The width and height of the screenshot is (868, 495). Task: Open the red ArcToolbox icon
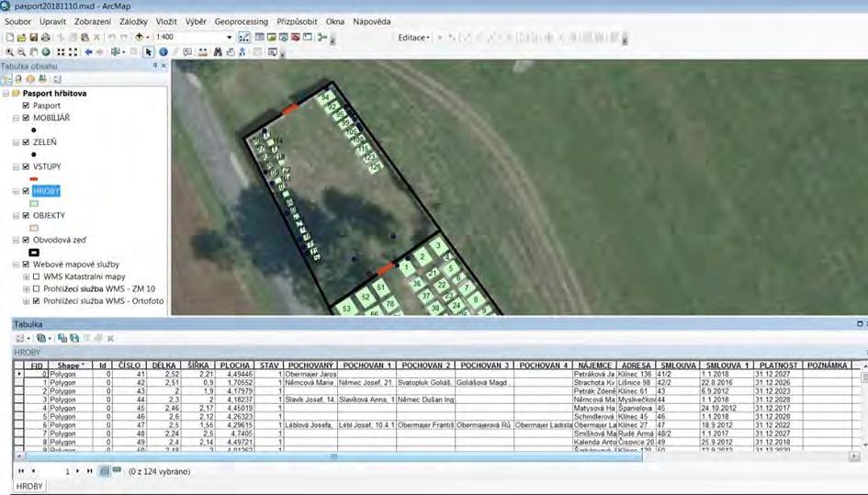pos(296,37)
